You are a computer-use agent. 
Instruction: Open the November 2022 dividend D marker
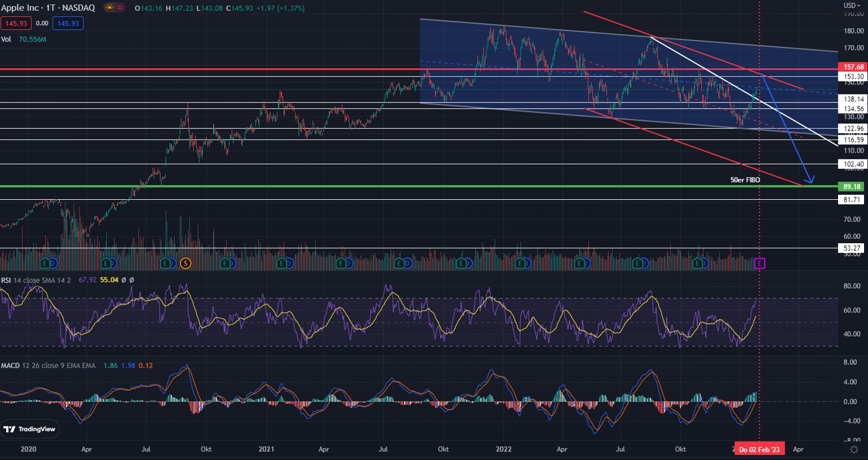(706, 263)
